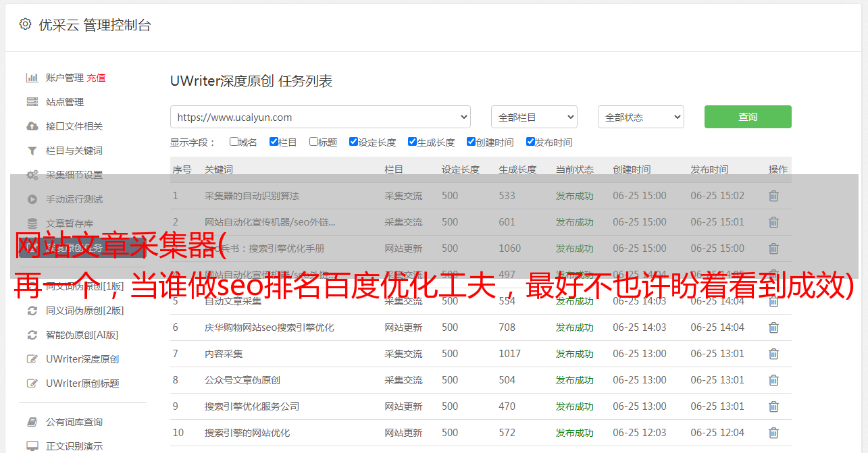
Task: Toggle the 创建时间 field checkbox
Action: [471, 142]
